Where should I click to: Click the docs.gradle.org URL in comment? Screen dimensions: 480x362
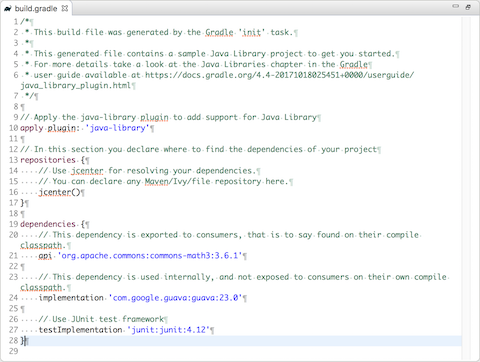280,75
